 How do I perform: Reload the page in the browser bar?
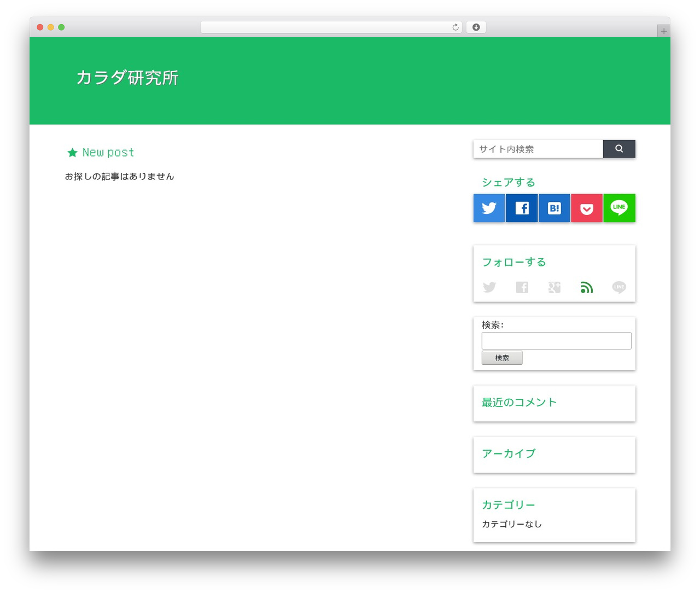click(456, 27)
